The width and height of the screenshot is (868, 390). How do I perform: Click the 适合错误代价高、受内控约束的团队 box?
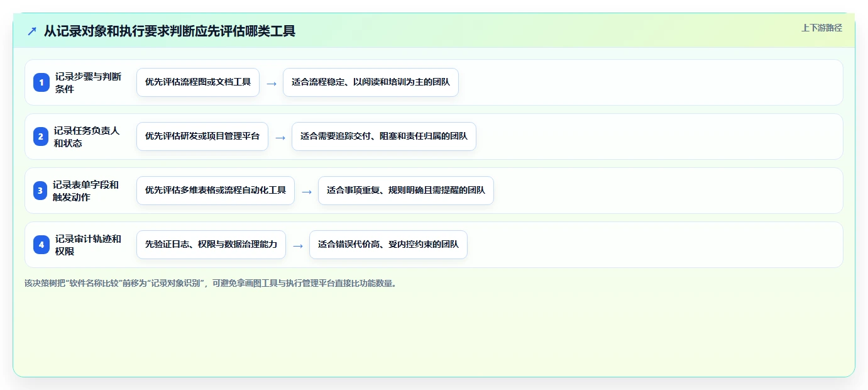(388, 245)
